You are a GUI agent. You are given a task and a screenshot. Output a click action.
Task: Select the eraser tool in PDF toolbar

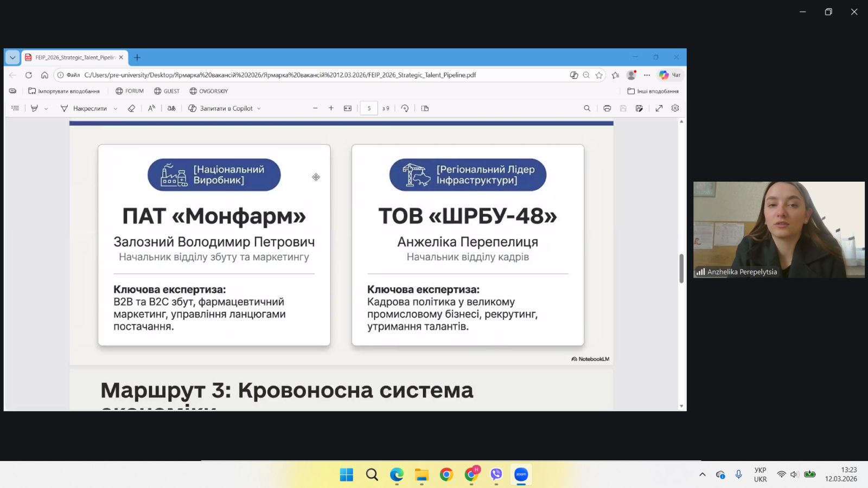click(131, 108)
